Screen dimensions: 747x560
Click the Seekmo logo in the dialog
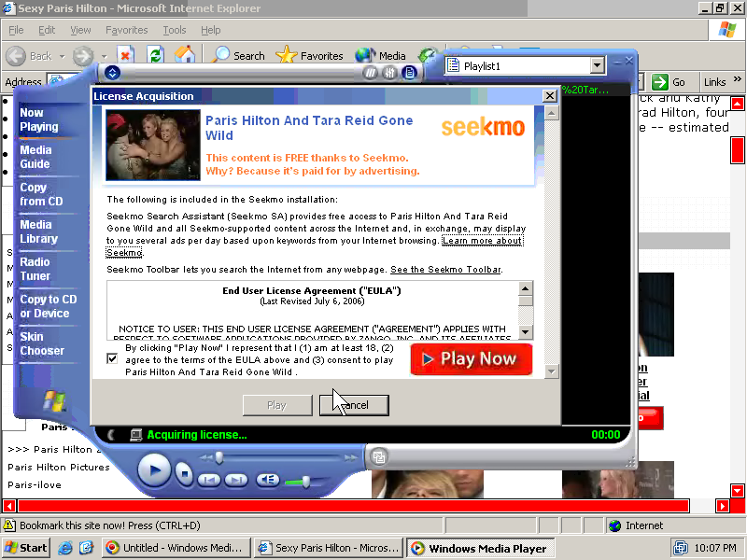click(483, 127)
